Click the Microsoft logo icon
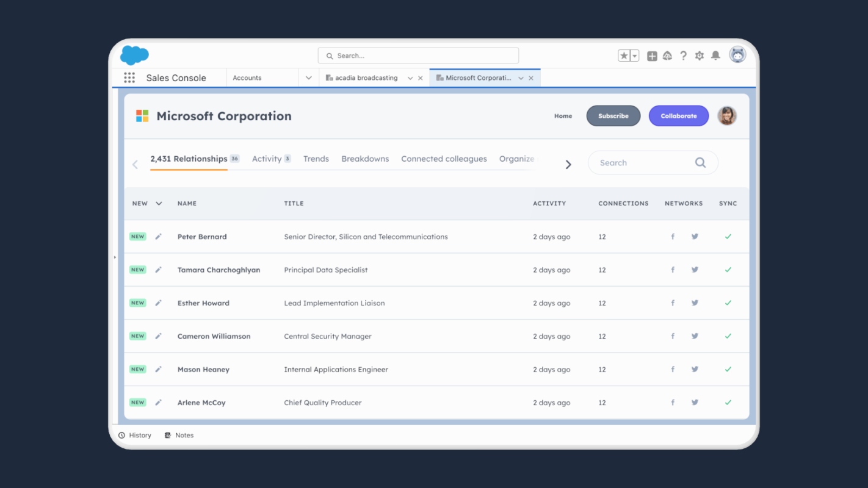Screen dimensions: 868x488 tap(142, 116)
